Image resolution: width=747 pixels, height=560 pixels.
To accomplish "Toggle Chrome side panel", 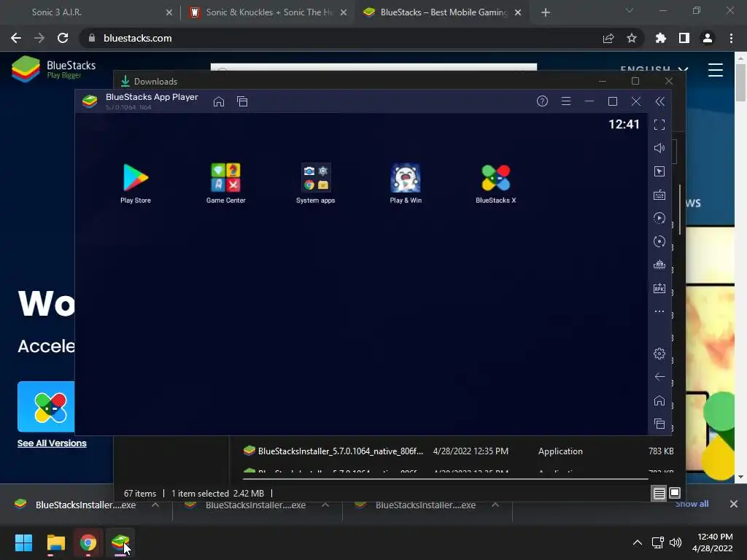I will click(x=684, y=38).
